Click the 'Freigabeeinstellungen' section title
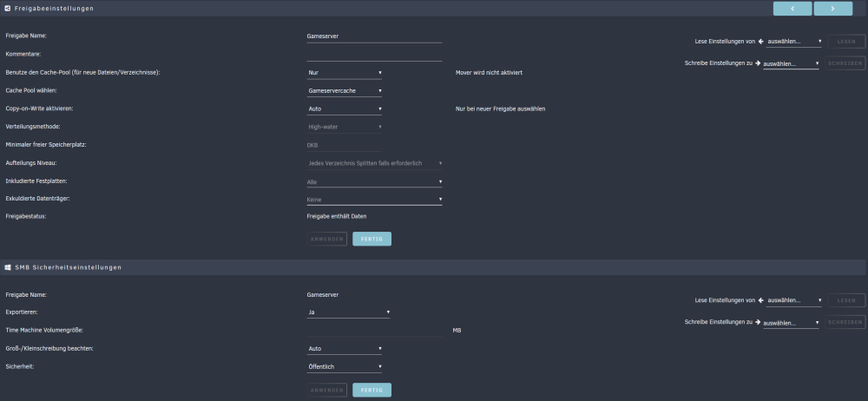The image size is (868, 401). click(x=54, y=9)
